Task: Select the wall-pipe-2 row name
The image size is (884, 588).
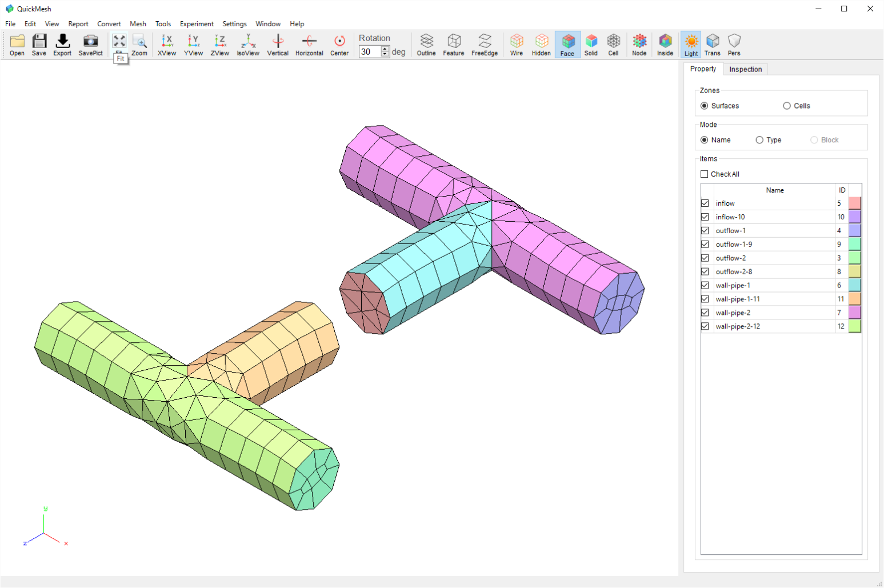Action: 733,313
